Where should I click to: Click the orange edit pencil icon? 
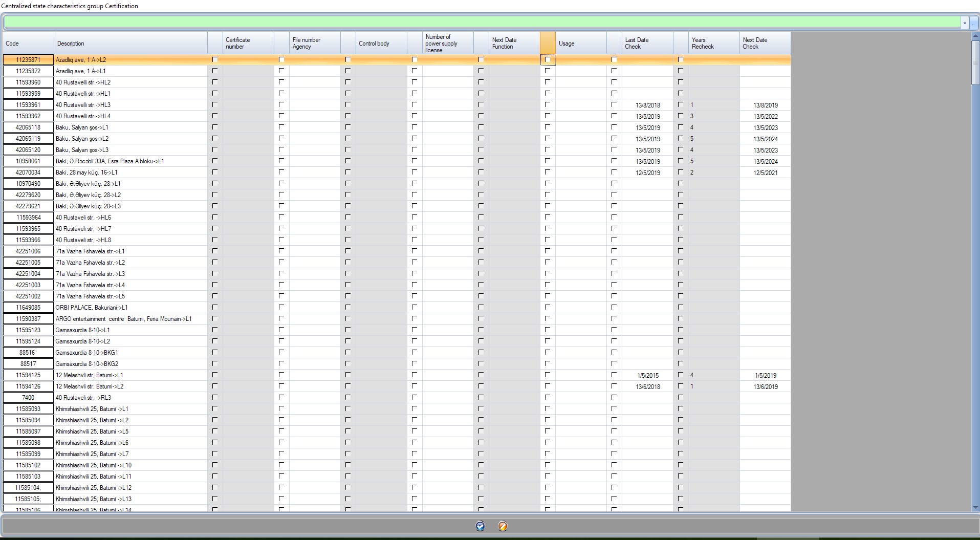pos(503,526)
